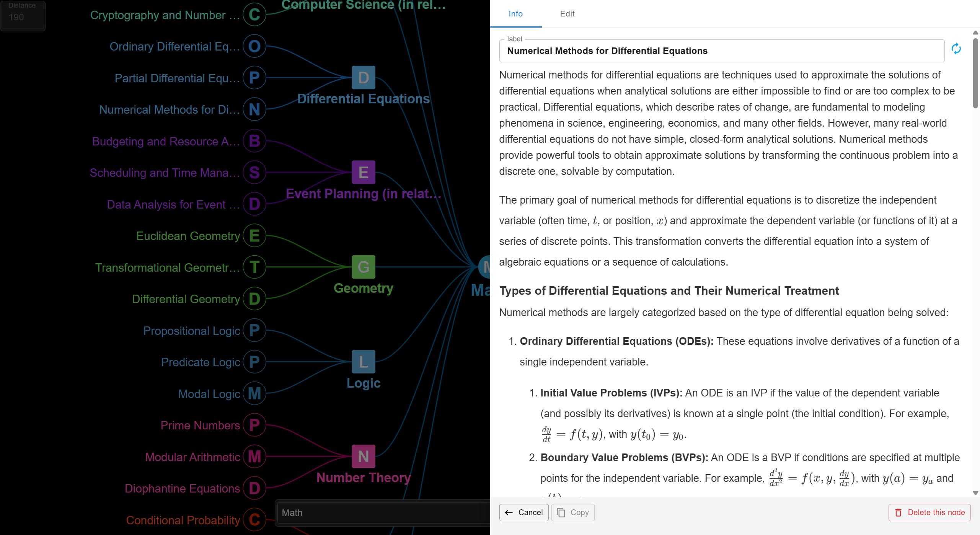Image resolution: width=980 pixels, height=535 pixels.
Task: Click the refresh icon beside the label field
Action: [x=956, y=49]
